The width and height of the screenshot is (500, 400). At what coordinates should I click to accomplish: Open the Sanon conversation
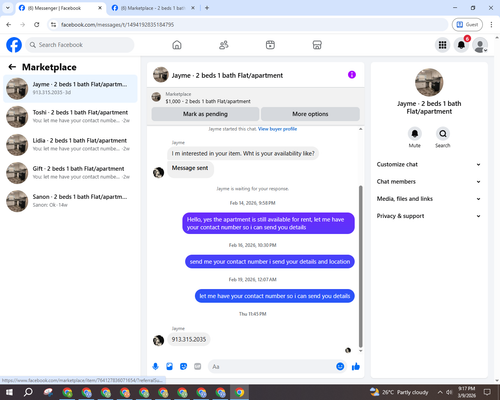(x=70, y=201)
